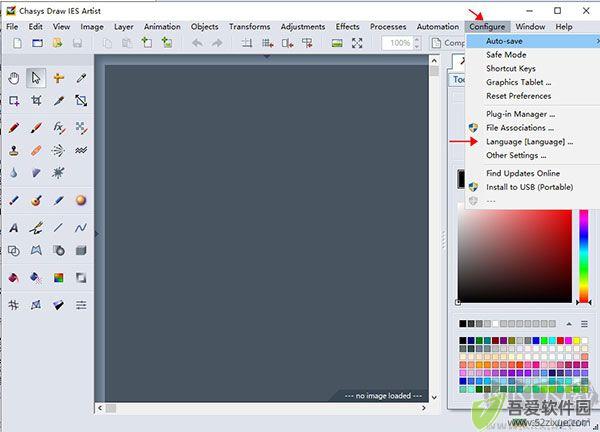Select the straight Line tool
The width and height of the screenshot is (600, 432).
(x=58, y=228)
